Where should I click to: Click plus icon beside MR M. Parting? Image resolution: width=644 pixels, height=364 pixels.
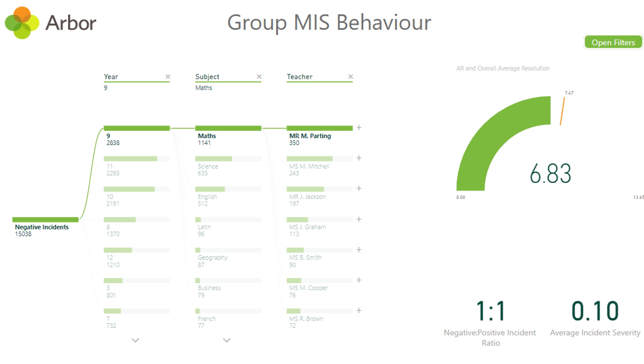click(359, 128)
